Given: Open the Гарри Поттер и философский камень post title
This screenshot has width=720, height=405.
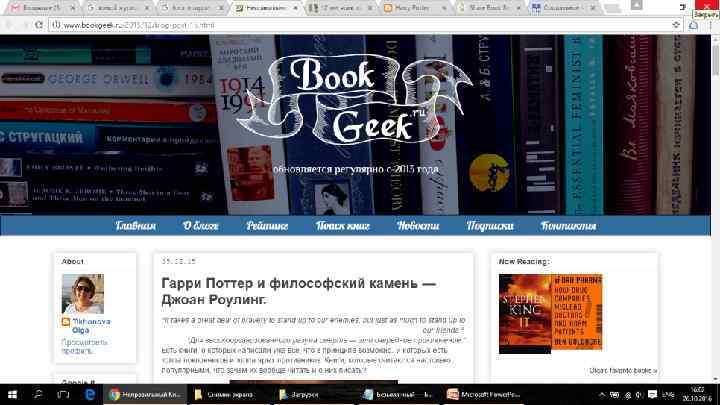Looking at the screenshot, I should coord(298,291).
